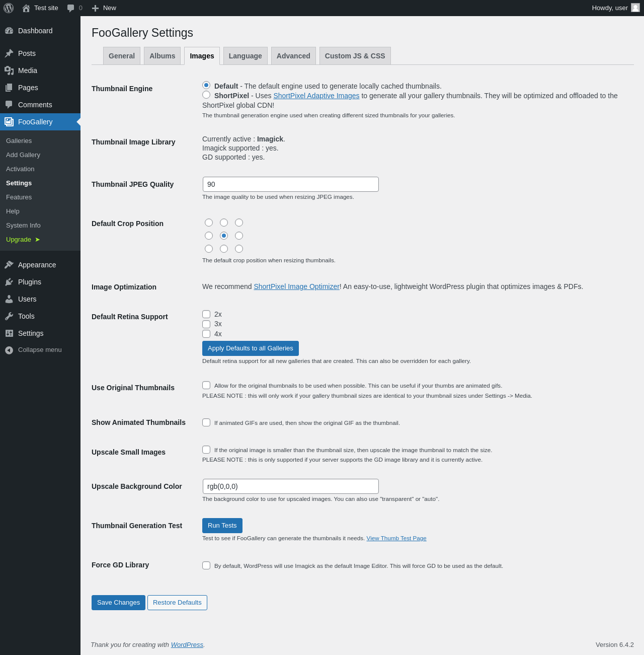Click the Run Tests button
Screen dimensions: 644x655
(x=222, y=526)
